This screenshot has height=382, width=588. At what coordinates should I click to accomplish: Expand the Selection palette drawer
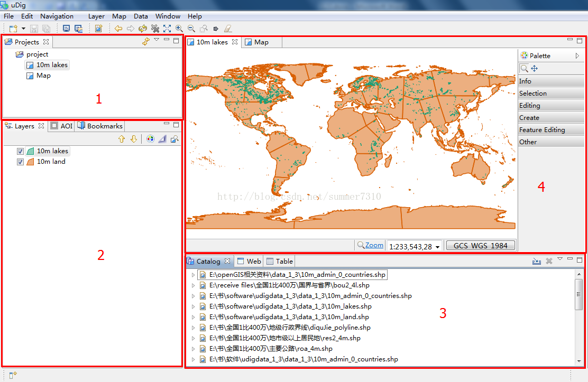pos(551,93)
